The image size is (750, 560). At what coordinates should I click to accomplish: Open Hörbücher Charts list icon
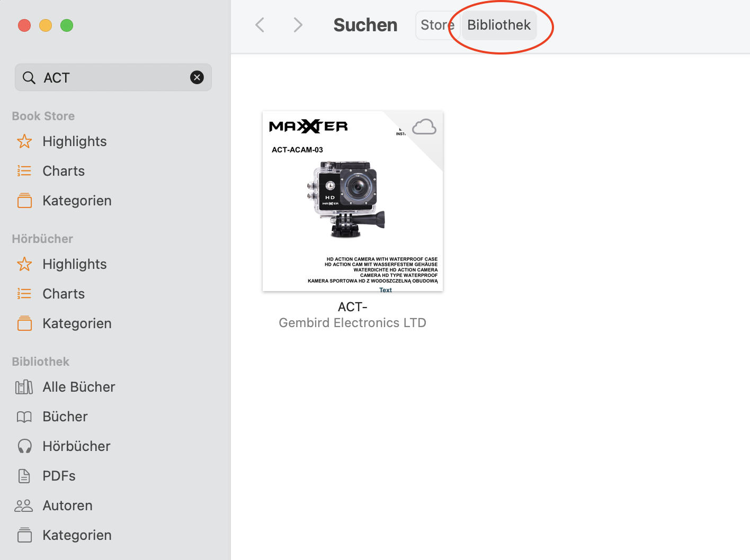click(24, 294)
